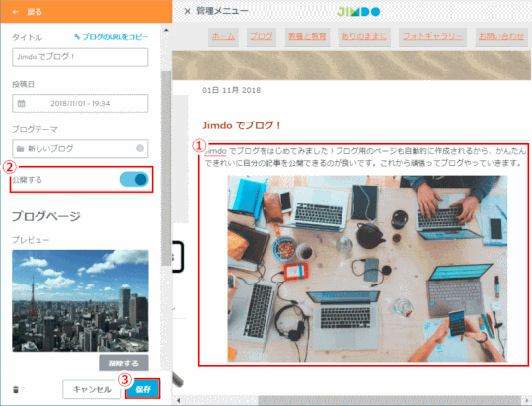The width and height of the screenshot is (532, 406).
Task: Click the horizontal scrollbar left arrow
Action: tap(178, 401)
